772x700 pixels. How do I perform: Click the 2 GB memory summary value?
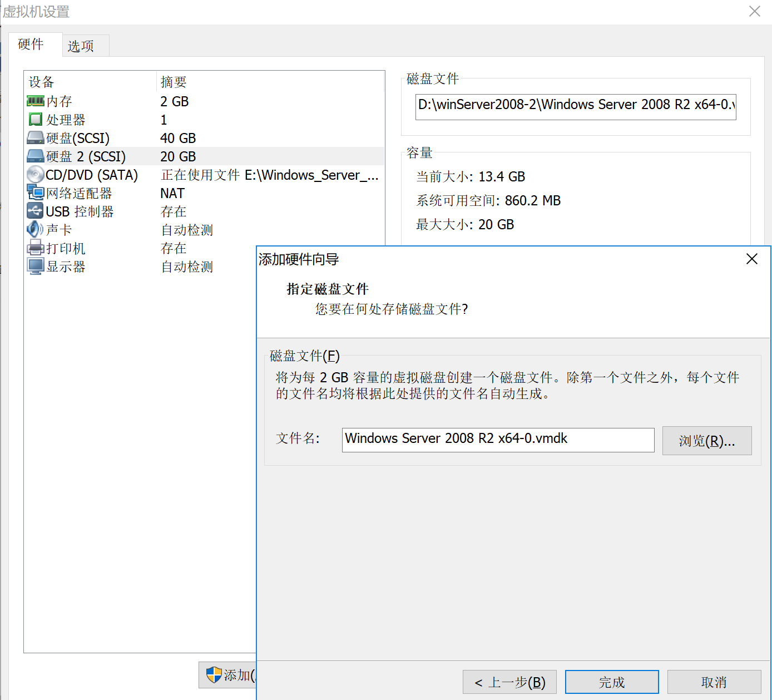pos(175,101)
